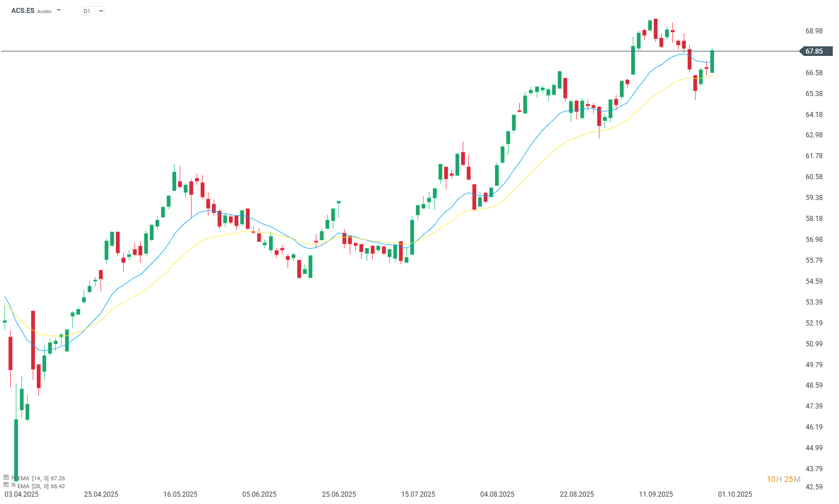The image size is (839, 504).
Task: Click the ACS.ES ticker name
Action: [23, 11]
